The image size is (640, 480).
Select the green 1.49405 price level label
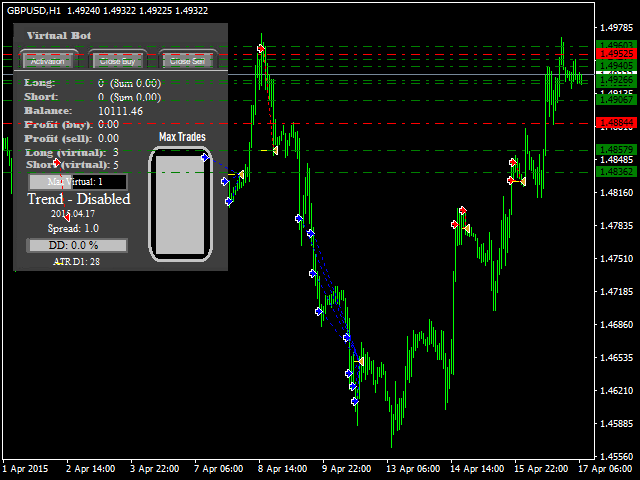[x=617, y=65]
